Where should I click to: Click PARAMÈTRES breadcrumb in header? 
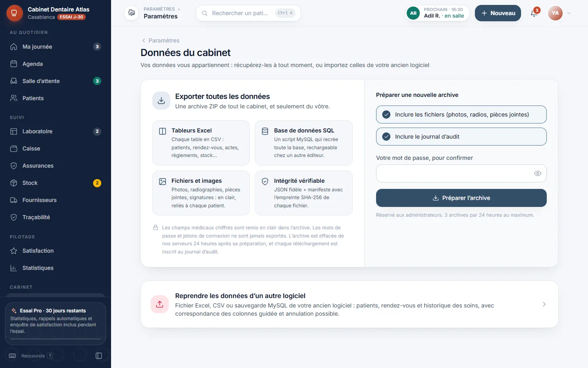click(159, 9)
